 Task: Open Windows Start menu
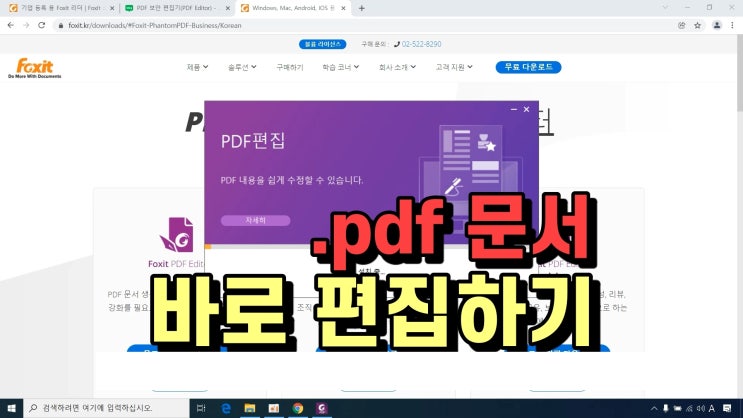coord(11,408)
